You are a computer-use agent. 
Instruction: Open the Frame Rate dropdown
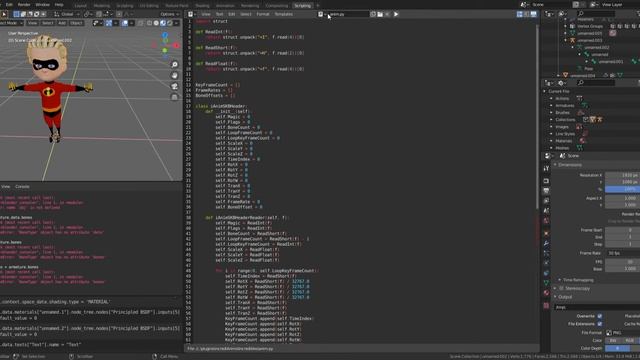pyautogui.click(x=622, y=253)
